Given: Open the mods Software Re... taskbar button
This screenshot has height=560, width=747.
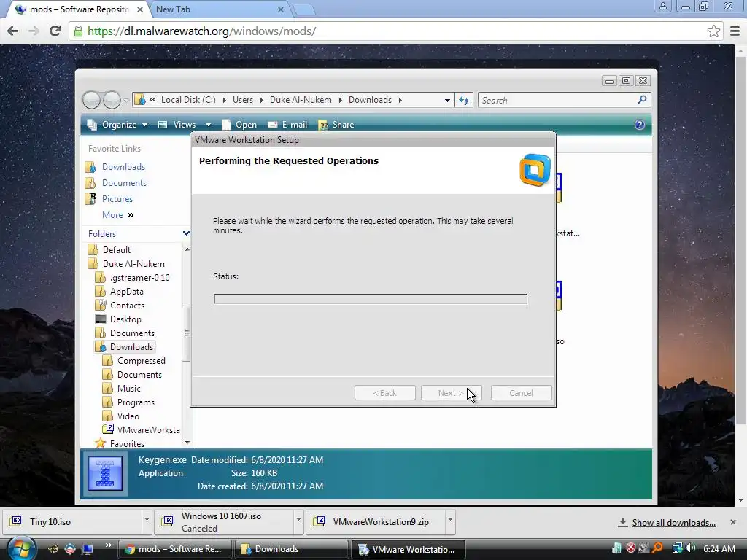Looking at the screenshot, I should click(174, 549).
